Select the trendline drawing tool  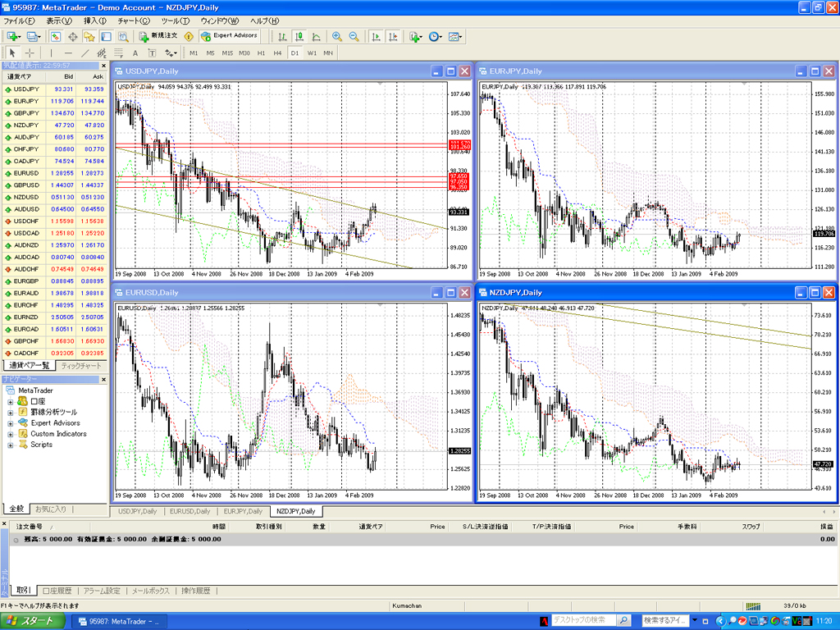[x=84, y=53]
